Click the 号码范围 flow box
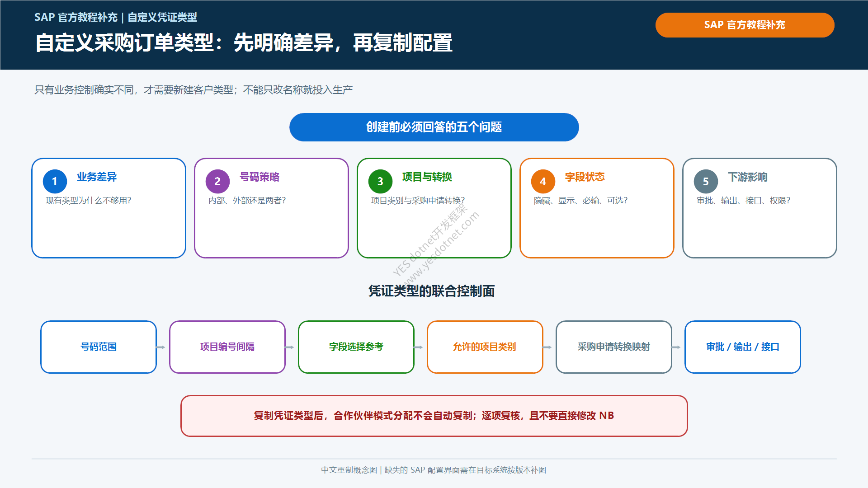Image resolution: width=868 pixels, height=488 pixels. click(x=99, y=347)
